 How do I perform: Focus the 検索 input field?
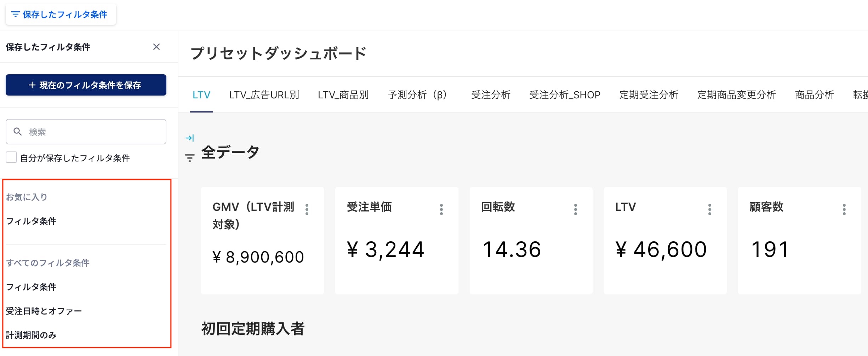tap(92, 132)
